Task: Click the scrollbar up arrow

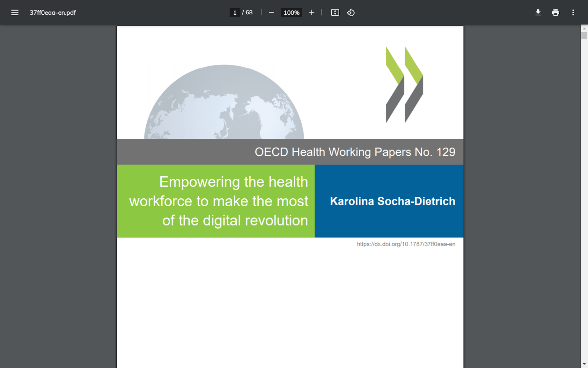Action: tap(584, 28)
